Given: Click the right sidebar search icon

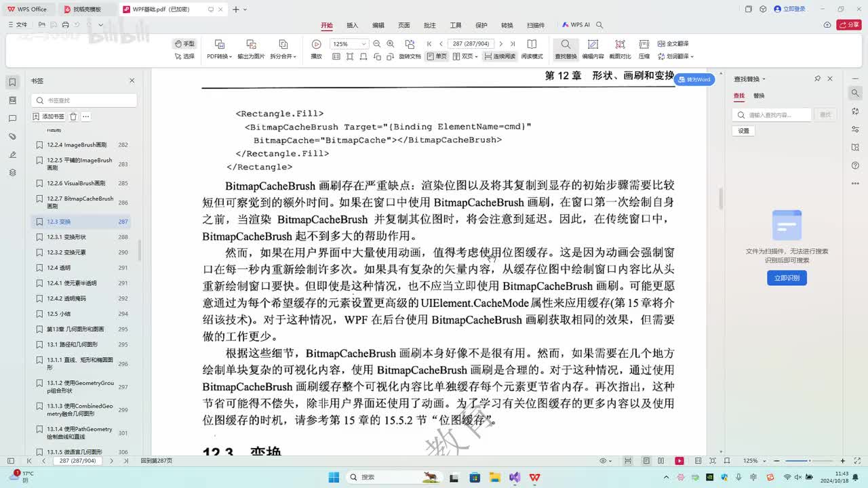Looking at the screenshot, I should (856, 93).
